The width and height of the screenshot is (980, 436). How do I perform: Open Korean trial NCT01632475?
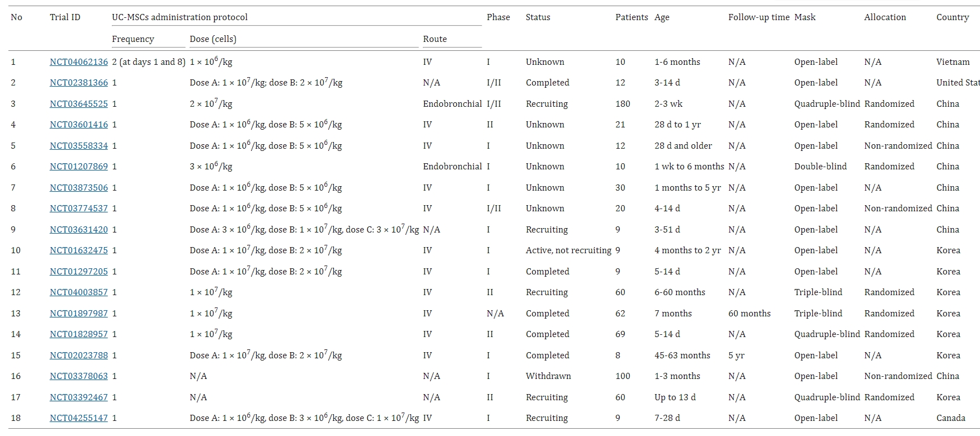pos(78,250)
